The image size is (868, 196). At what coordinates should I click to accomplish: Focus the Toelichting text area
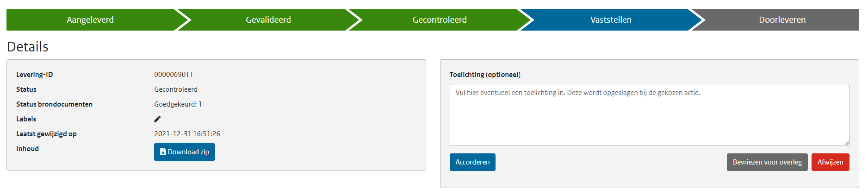[649, 115]
